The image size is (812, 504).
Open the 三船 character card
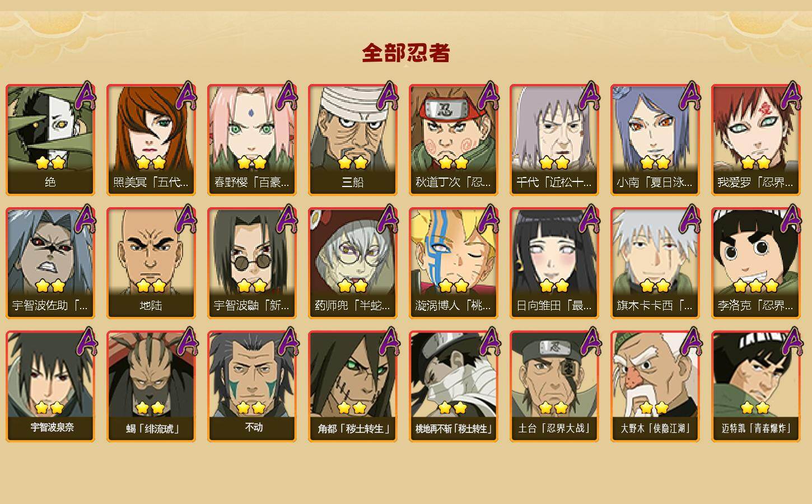(353, 140)
